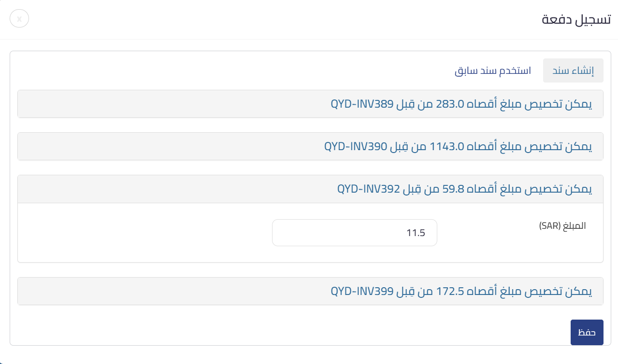This screenshot has width=618, height=364.
Task: Collapse the QYD-INV392 invoice section
Action: pyautogui.click(x=463, y=188)
